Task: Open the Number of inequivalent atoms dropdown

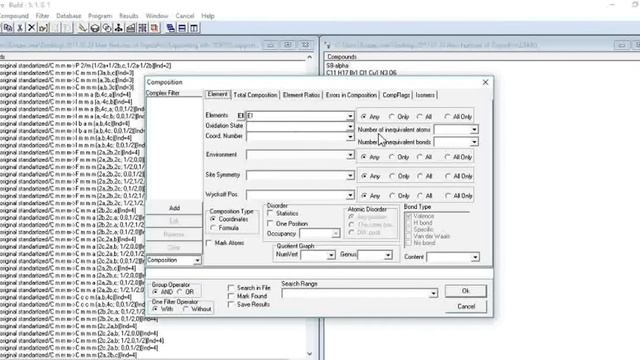Action: pos(474,130)
